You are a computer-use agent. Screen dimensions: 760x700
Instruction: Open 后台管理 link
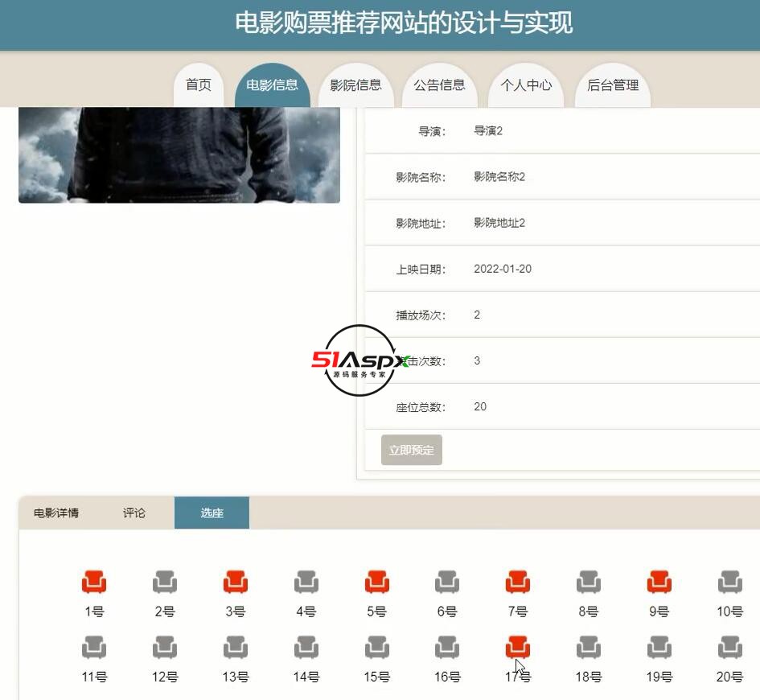(613, 85)
